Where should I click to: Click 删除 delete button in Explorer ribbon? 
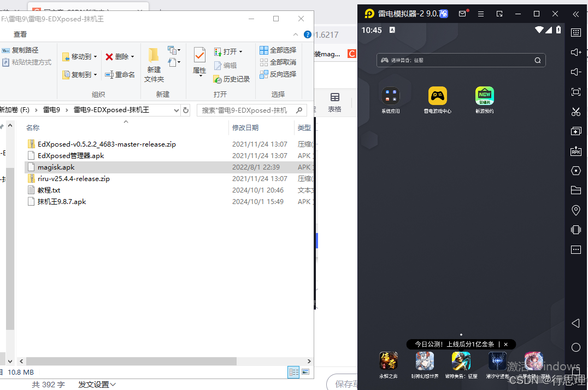point(120,57)
